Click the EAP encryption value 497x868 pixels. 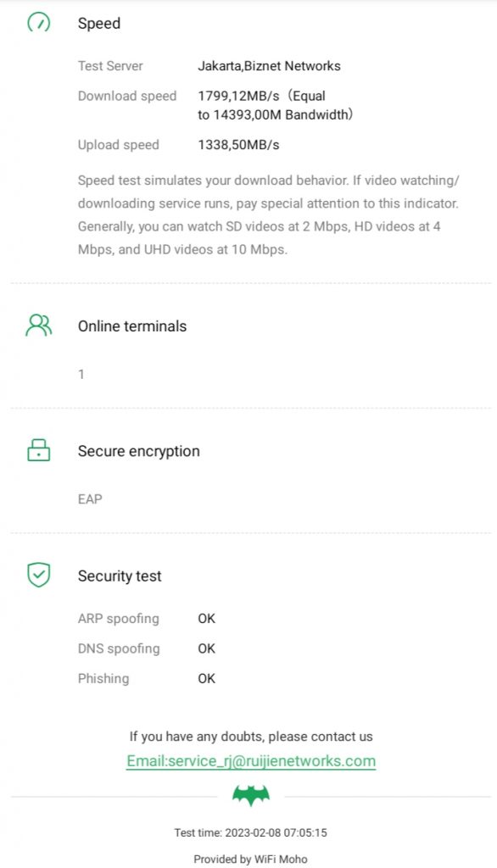point(90,498)
